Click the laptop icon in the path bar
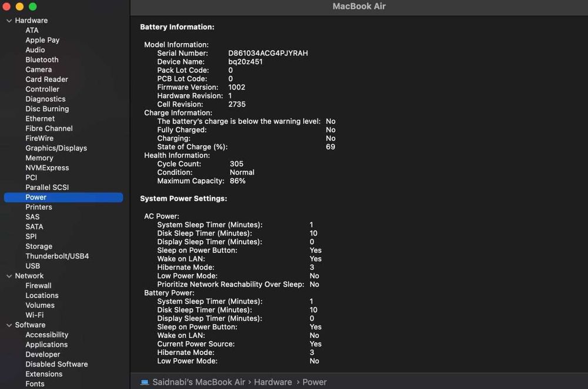This screenshot has height=389, width=588. pos(145,382)
